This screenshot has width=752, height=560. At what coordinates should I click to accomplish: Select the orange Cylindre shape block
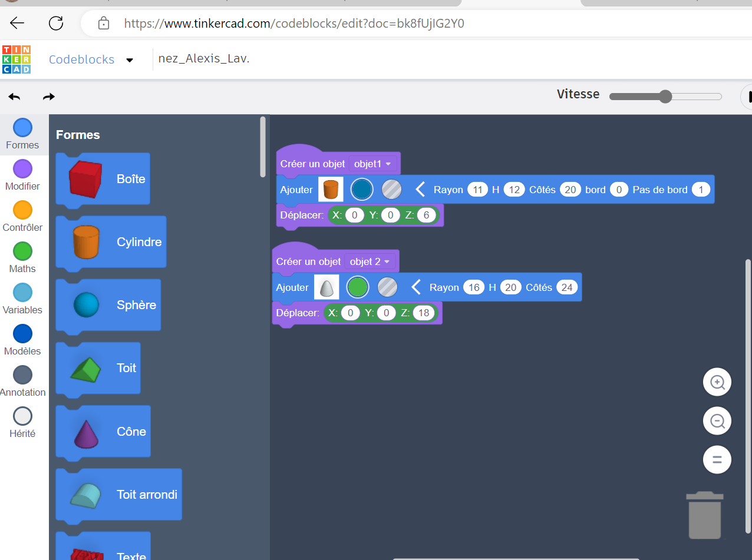(111, 242)
